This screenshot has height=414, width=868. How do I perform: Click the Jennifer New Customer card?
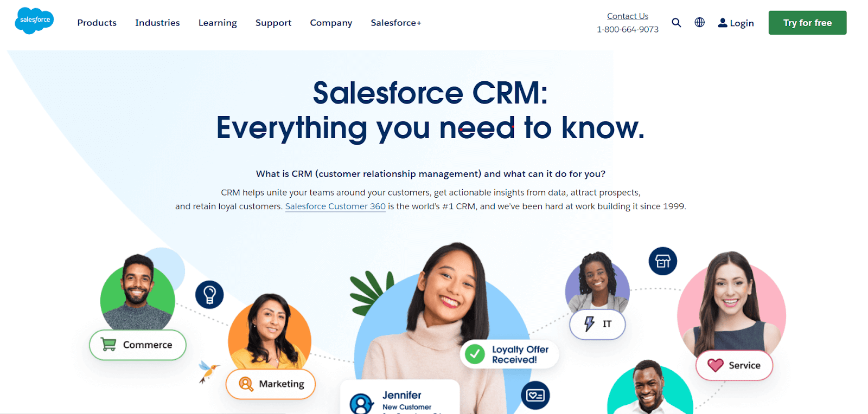400,397
